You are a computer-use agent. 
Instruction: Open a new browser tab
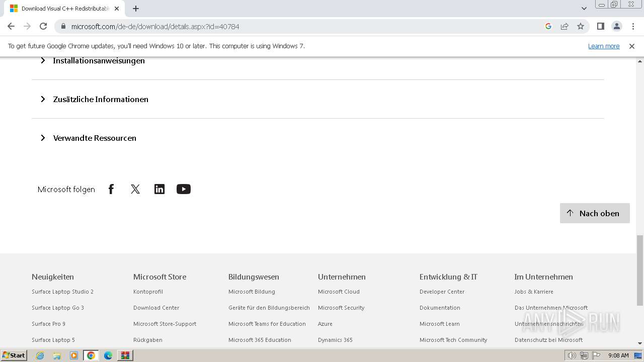tap(136, 9)
